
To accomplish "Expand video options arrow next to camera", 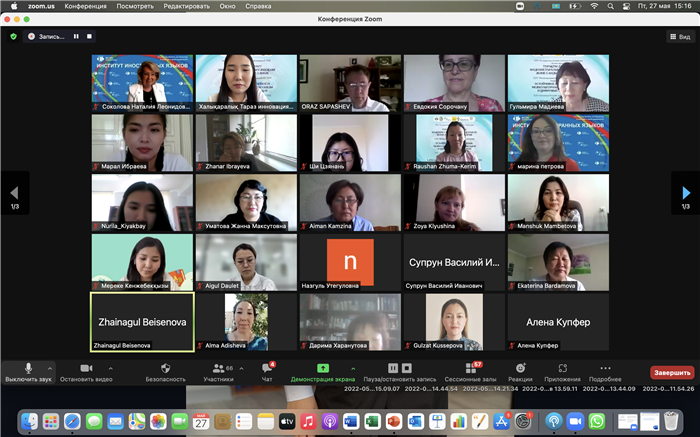I will (110, 368).
